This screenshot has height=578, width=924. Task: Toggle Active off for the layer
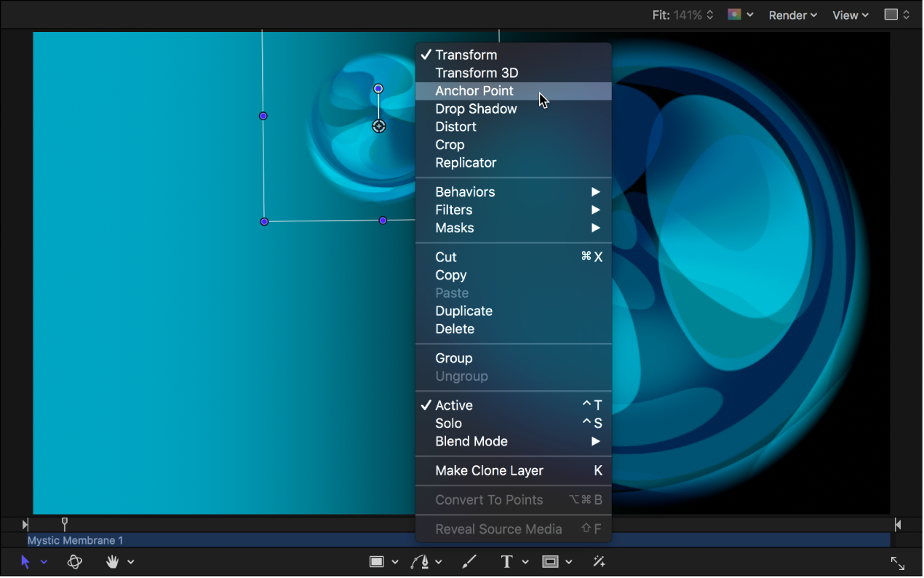(x=454, y=405)
